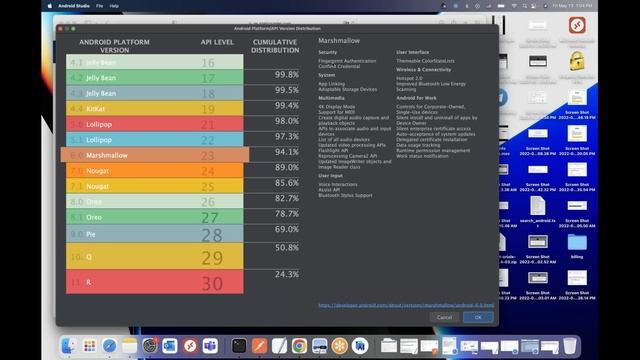Open Finder from the Dock
Image resolution: width=640 pixels, height=360 pixels.
point(69,346)
